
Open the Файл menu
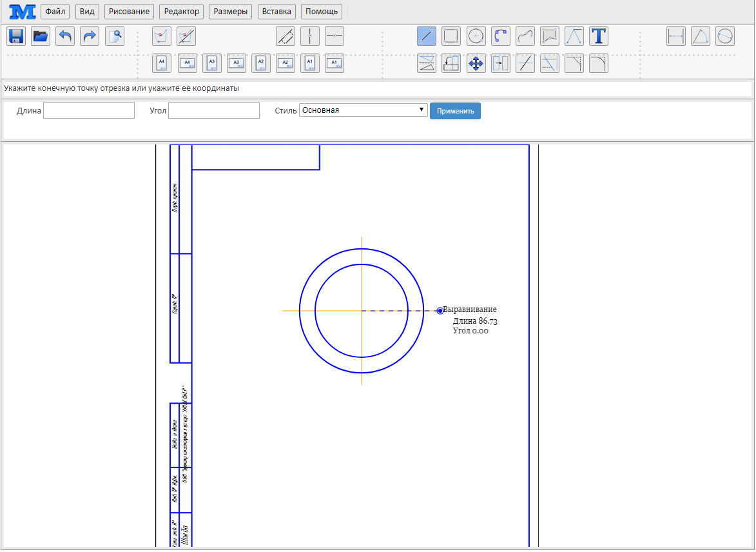point(56,12)
